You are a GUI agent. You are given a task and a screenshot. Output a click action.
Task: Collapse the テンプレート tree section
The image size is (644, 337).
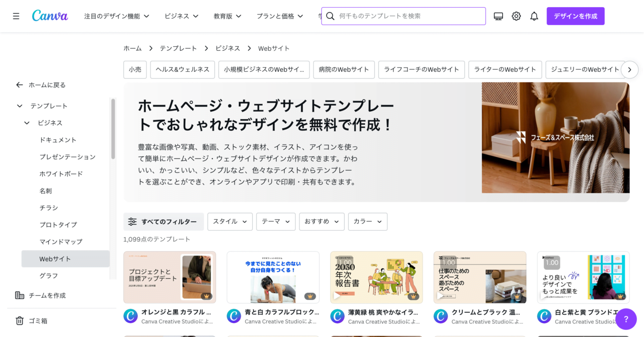pyautogui.click(x=20, y=106)
